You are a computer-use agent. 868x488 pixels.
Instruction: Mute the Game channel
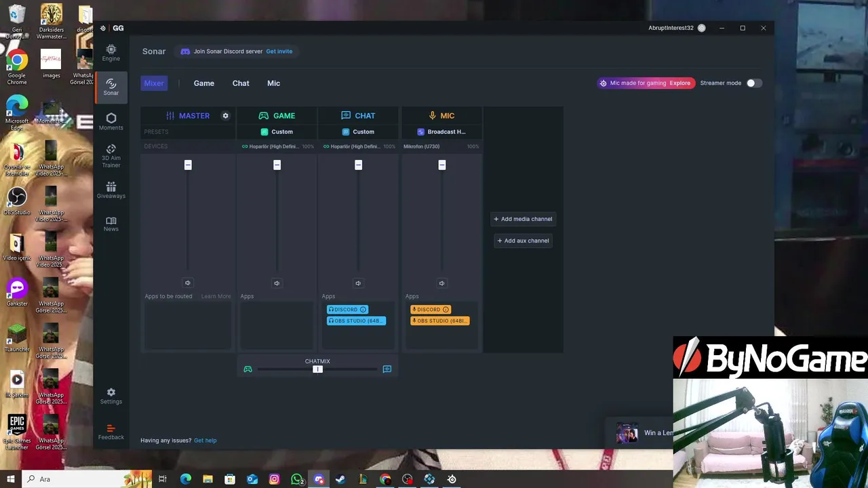tap(277, 283)
